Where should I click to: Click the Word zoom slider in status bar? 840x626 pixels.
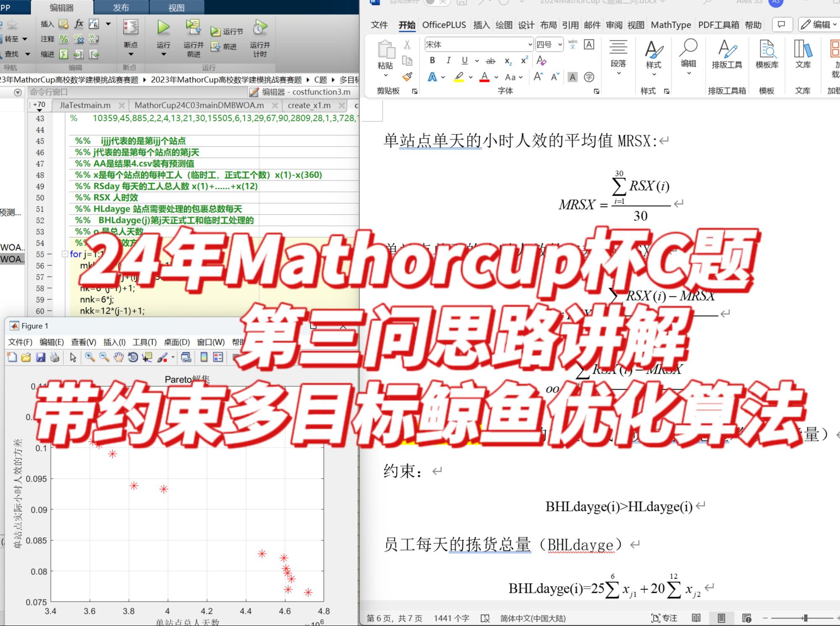pyautogui.click(x=805, y=618)
